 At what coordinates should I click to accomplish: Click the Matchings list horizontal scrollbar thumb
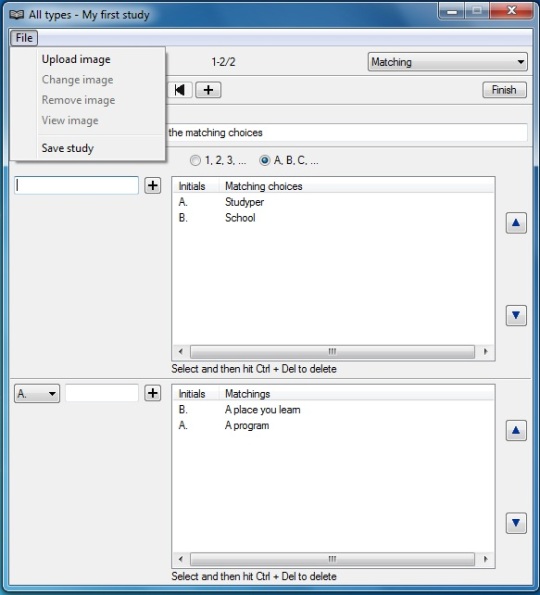[x=332, y=559]
